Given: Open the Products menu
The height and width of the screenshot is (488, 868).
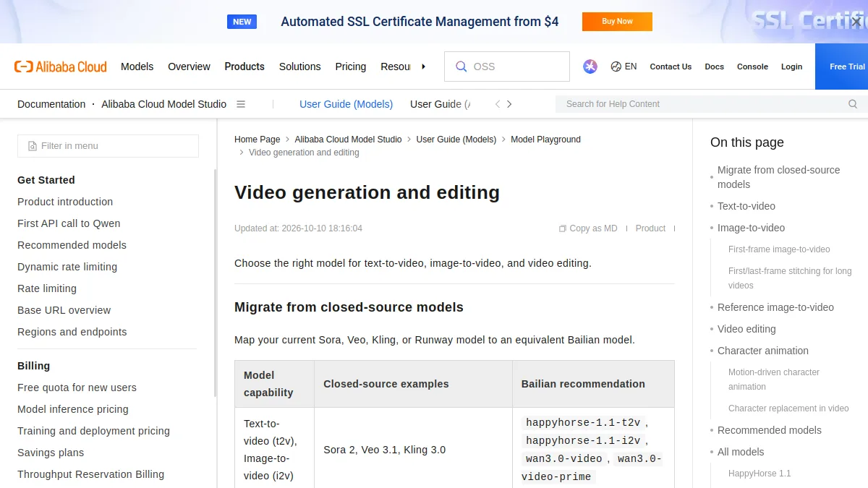Looking at the screenshot, I should [244, 67].
